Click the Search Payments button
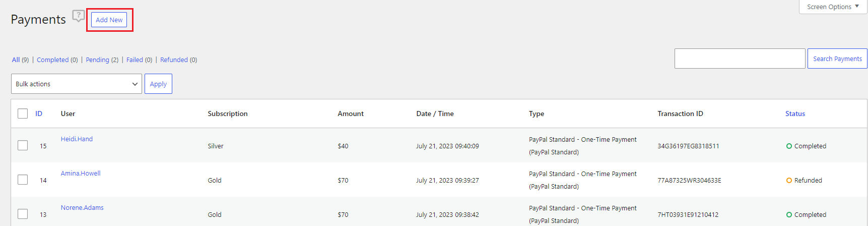Screen dimensions: 868x226 point(837,59)
